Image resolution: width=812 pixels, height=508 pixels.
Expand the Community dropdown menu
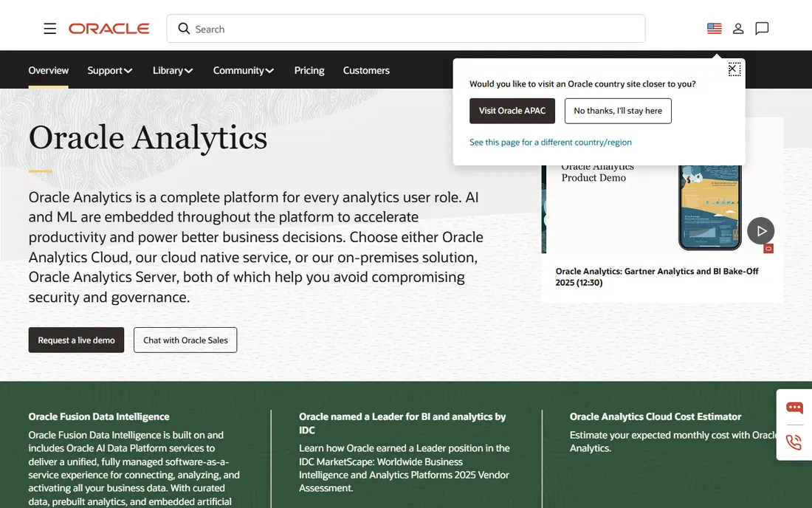(244, 70)
